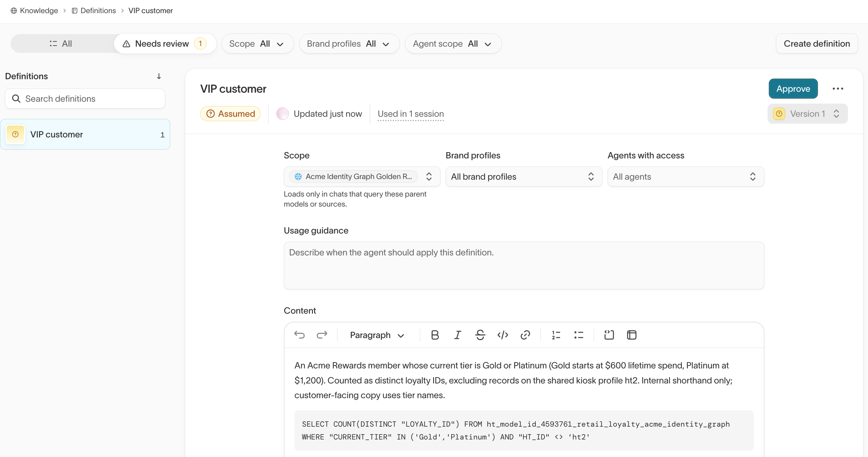
Task: Click the redo arrow in editor toolbar
Action: pyautogui.click(x=322, y=335)
